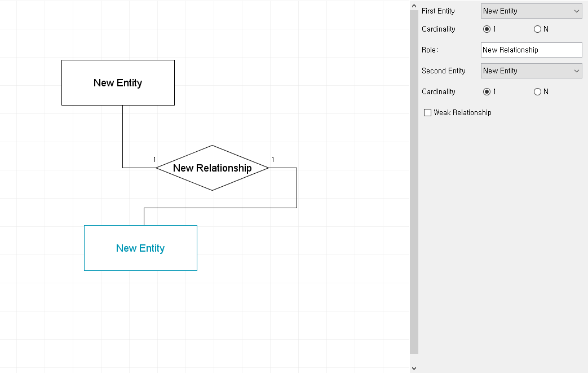The image size is (588, 373).
Task: Click the Weak Relationship label text
Action: click(462, 112)
